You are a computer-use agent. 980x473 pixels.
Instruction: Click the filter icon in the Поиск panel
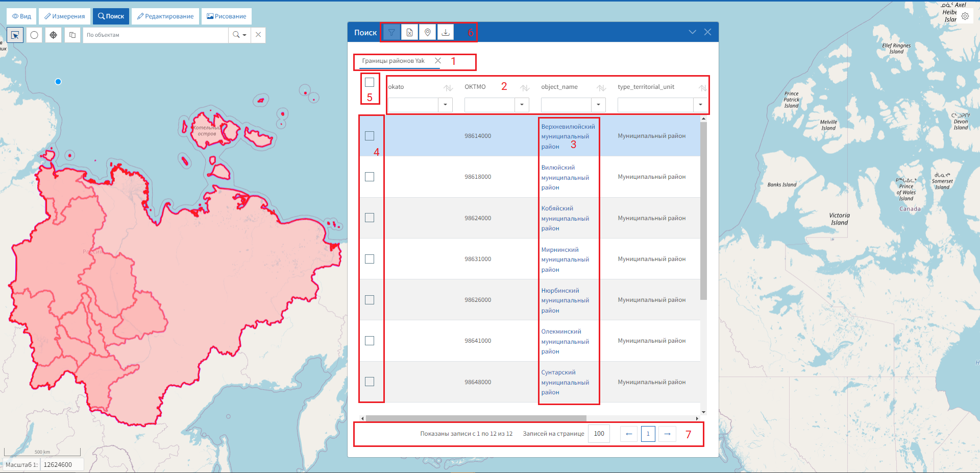[391, 33]
